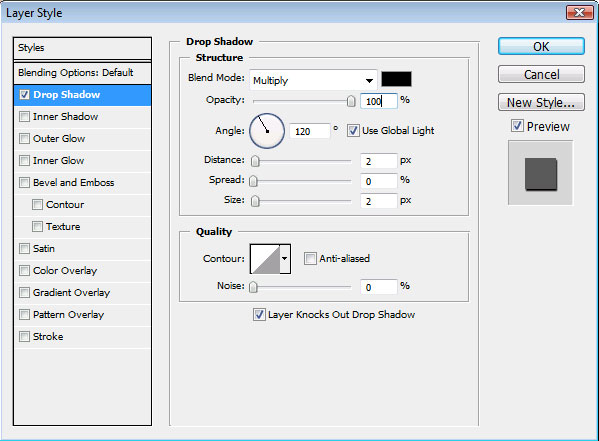Uncheck the Drop Shadow checkbox

24,94
